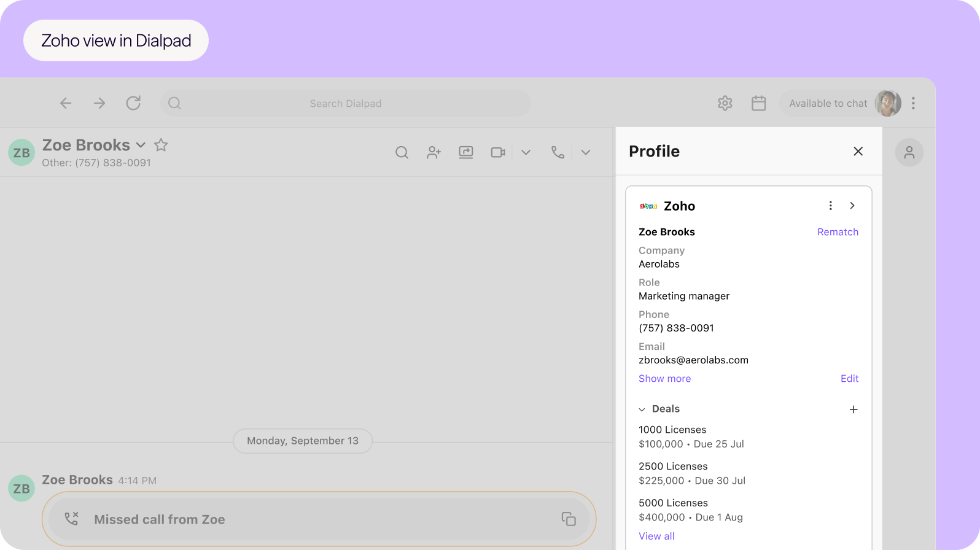This screenshot has height=550, width=980.
Task: Favorite Zoe Brooks with the star
Action: 161,145
